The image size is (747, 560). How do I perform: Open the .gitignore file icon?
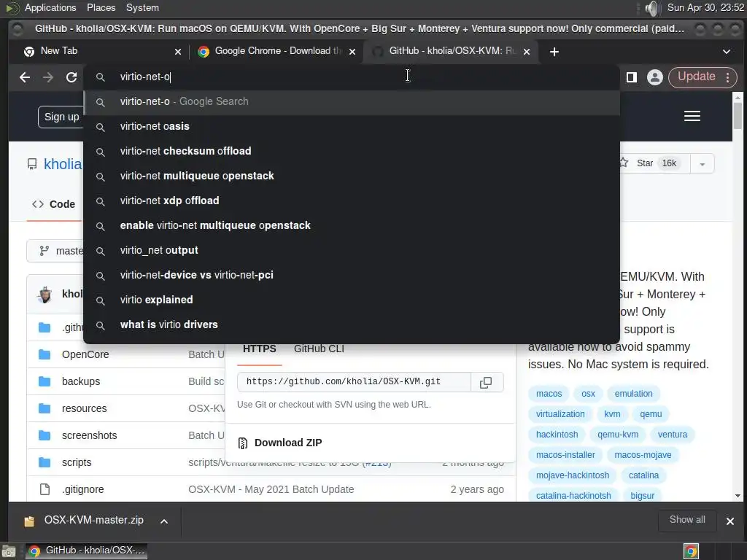44,489
